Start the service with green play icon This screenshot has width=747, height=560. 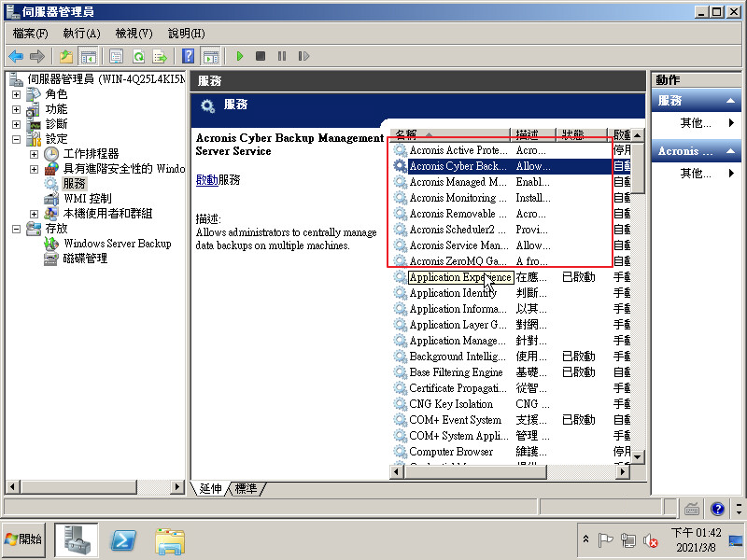tap(240, 56)
